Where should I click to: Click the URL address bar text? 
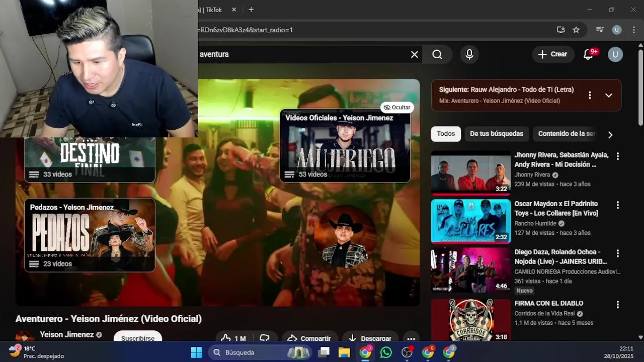[x=246, y=30]
